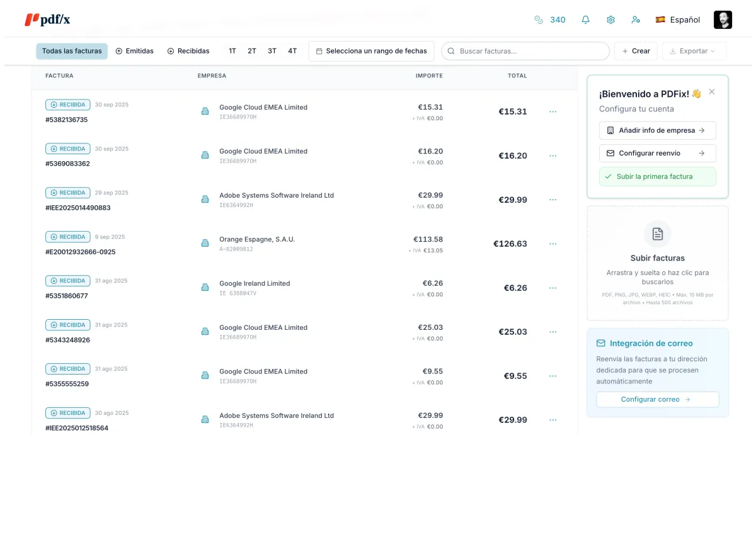Open the date range picker

pyautogui.click(x=371, y=51)
